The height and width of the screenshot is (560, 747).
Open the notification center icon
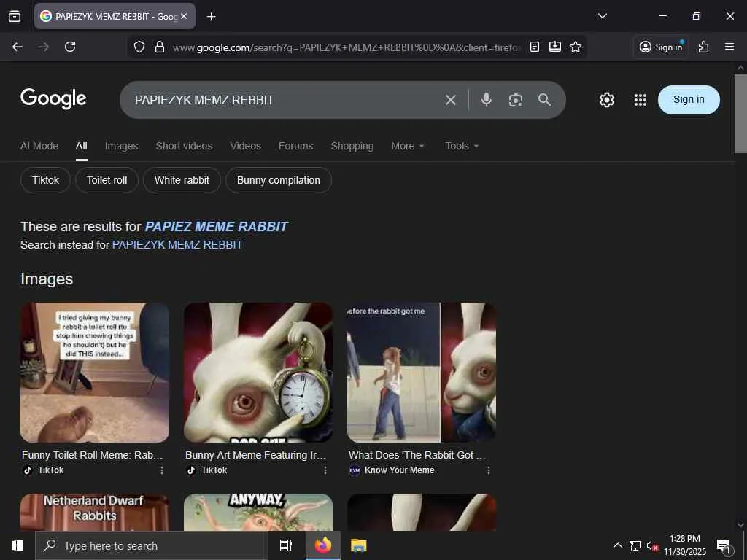click(x=724, y=546)
